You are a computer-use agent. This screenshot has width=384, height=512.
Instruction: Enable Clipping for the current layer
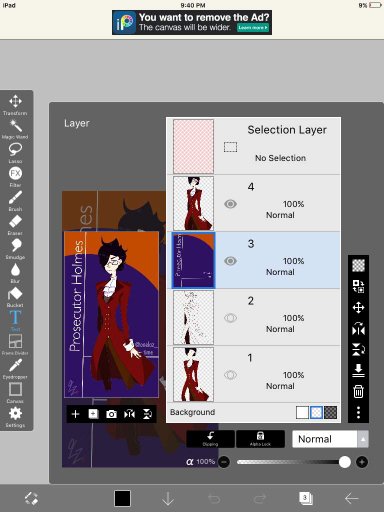pyautogui.click(x=210, y=439)
